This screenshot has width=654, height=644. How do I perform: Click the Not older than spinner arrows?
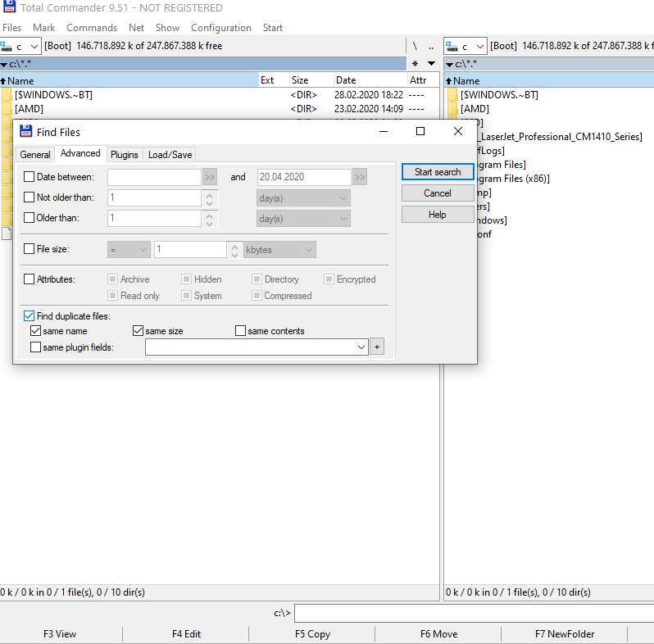pos(209,198)
